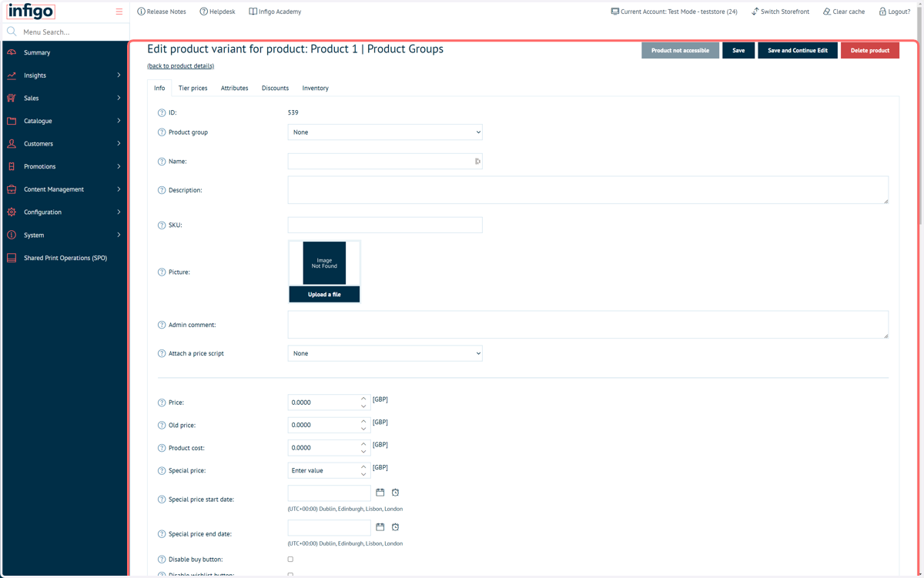The width and height of the screenshot is (924, 578).
Task: Click the localization icon in Name field
Action: click(x=477, y=161)
